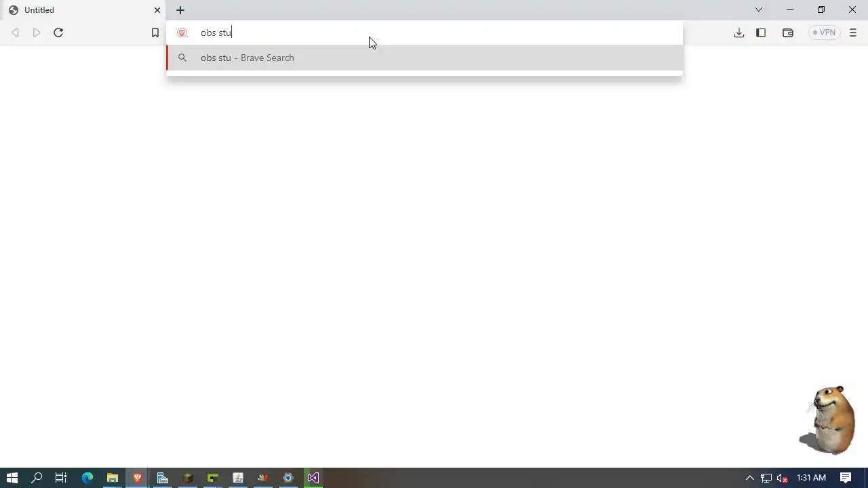This screenshot has width=868, height=488.
Task: Launch Microsoft Edge from the taskbar
Action: 87,478
